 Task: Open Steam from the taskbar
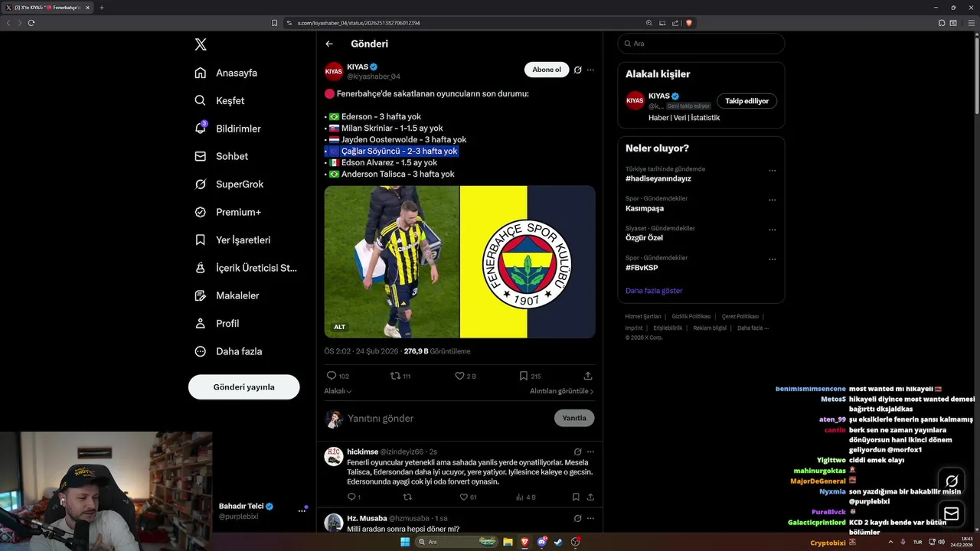coord(558,542)
